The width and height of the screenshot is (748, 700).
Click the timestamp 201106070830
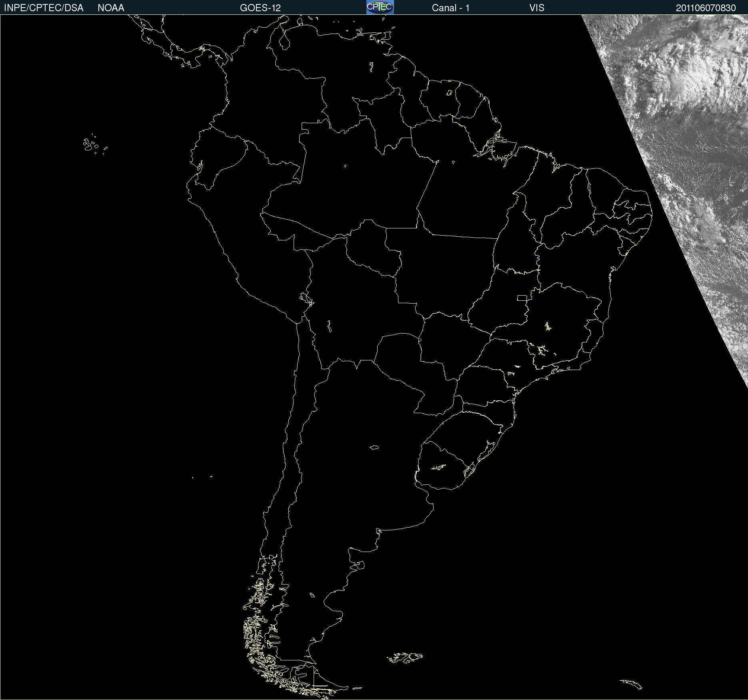(706, 8)
